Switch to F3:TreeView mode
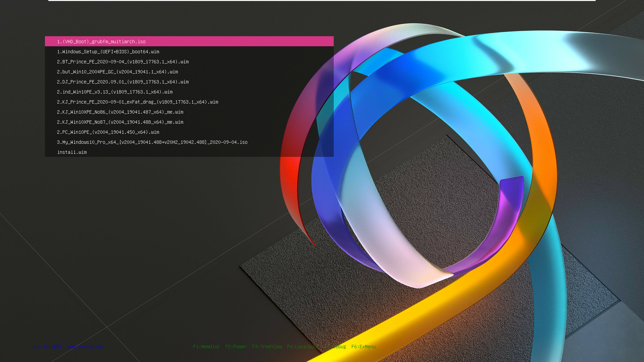This screenshot has width=644, height=362. pos(267,347)
